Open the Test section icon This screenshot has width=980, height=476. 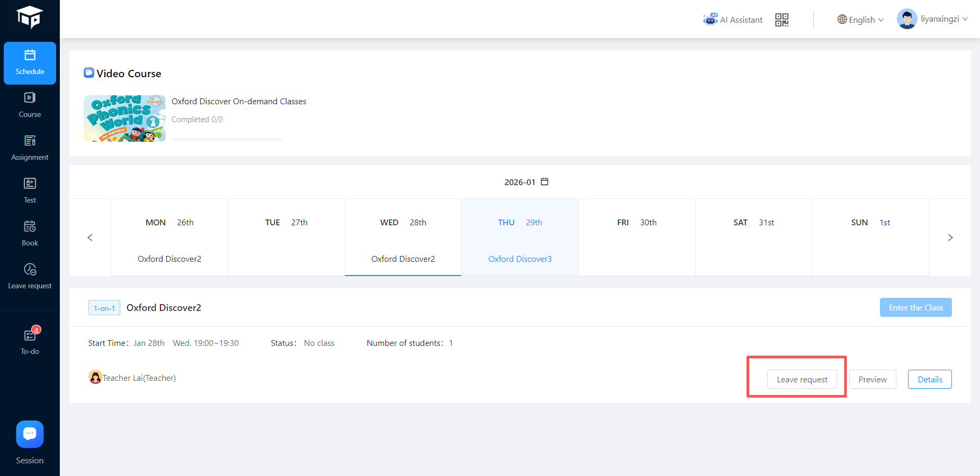(x=30, y=190)
